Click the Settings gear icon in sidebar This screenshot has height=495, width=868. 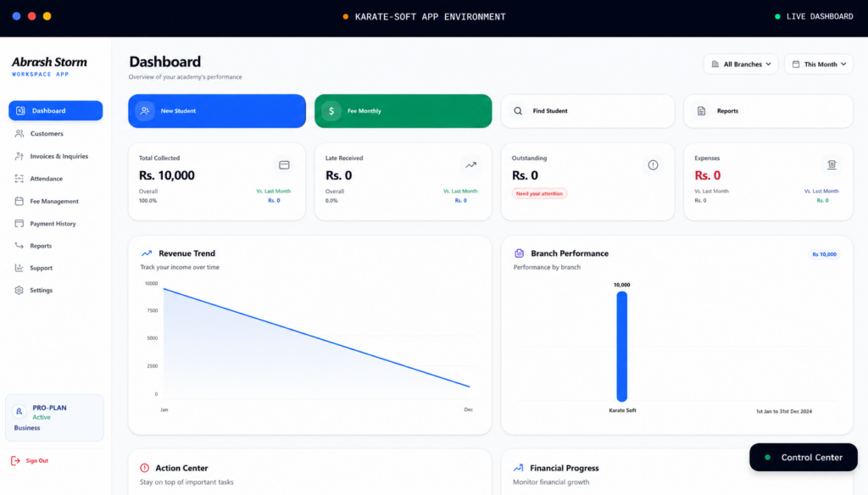(19, 290)
